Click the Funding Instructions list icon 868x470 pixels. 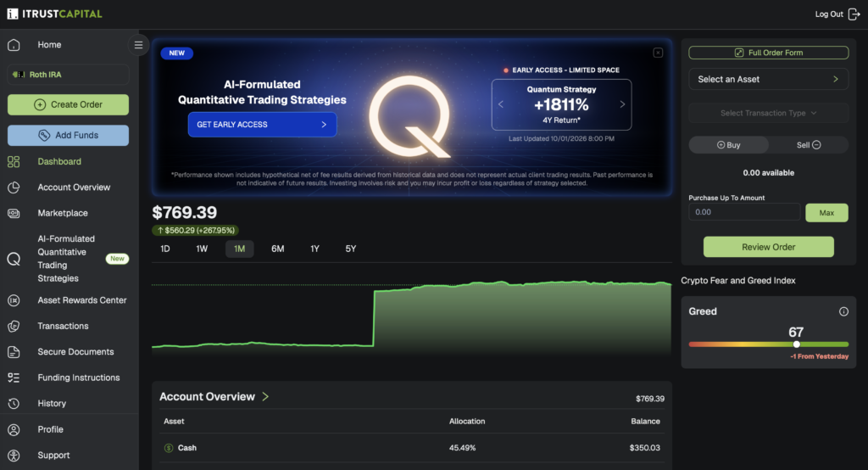click(14, 378)
